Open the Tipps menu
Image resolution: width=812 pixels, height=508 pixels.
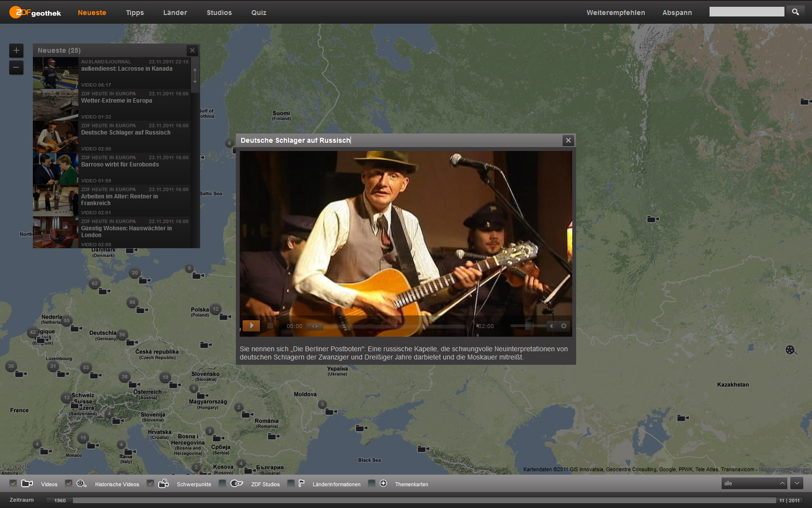coord(135,13)
